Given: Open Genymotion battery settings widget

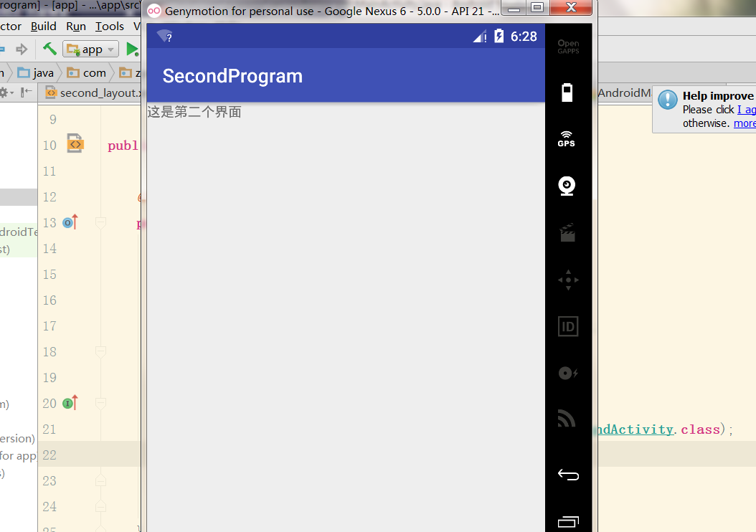Looking at the screenshot, I should coord(567,92).
